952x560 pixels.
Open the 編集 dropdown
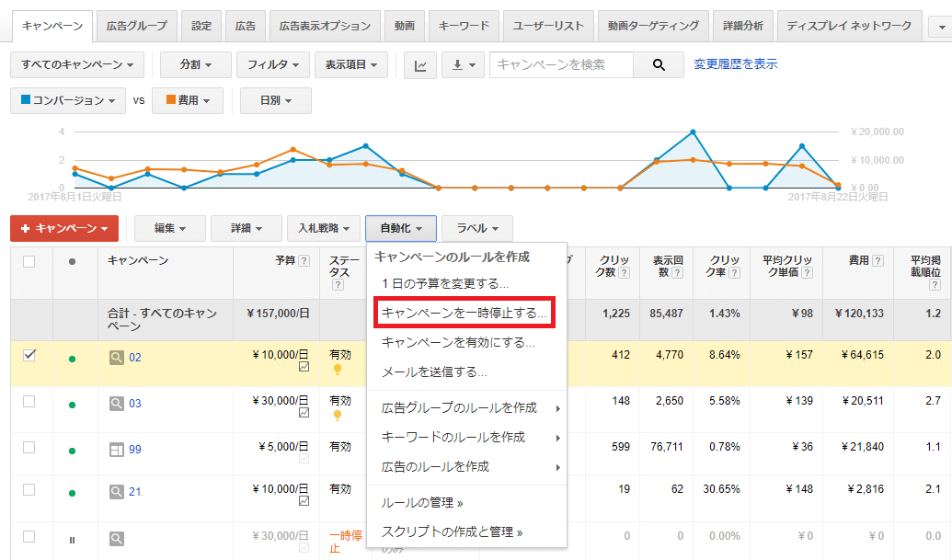pos(170,229)
